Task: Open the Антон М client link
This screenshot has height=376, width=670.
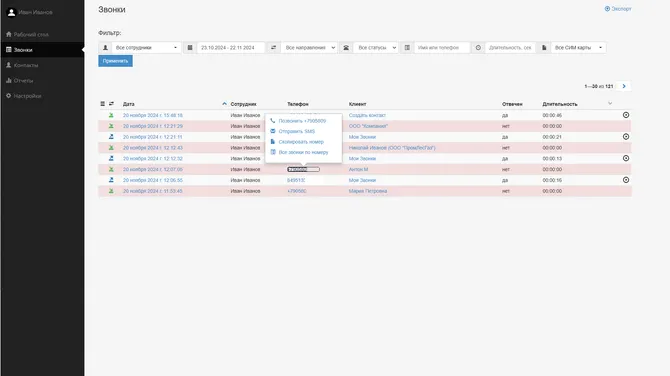Action: [x=358, y=170]
